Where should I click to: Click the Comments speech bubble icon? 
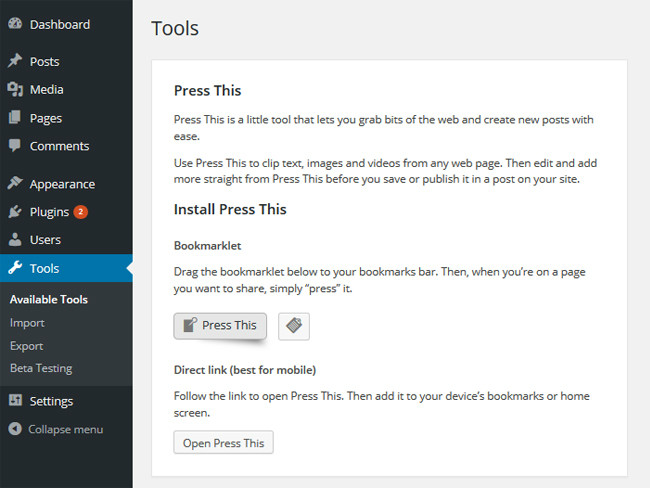15,146
